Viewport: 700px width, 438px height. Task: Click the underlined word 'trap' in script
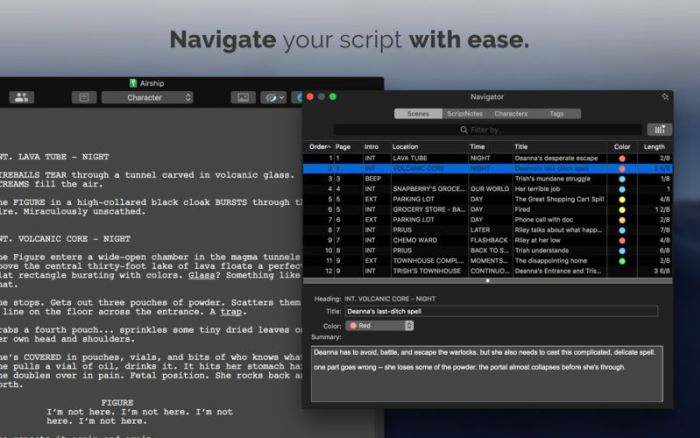click(231, 312)
